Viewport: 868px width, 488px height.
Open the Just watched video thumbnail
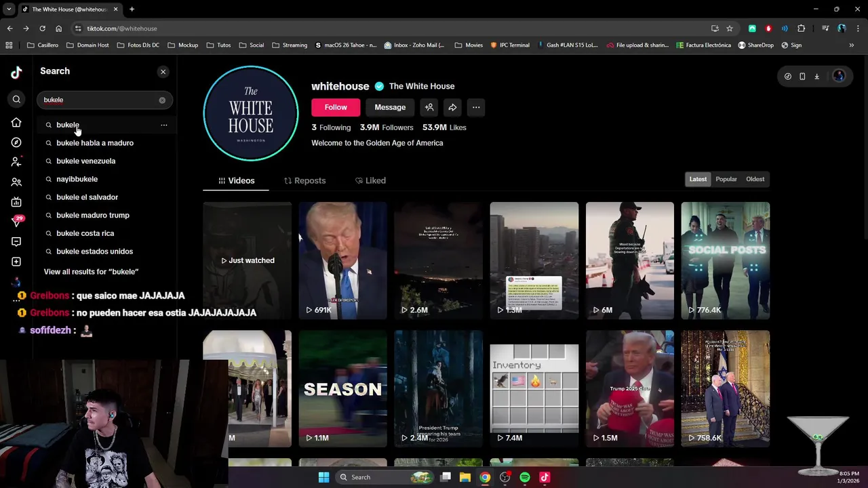(x=248, y=260)
